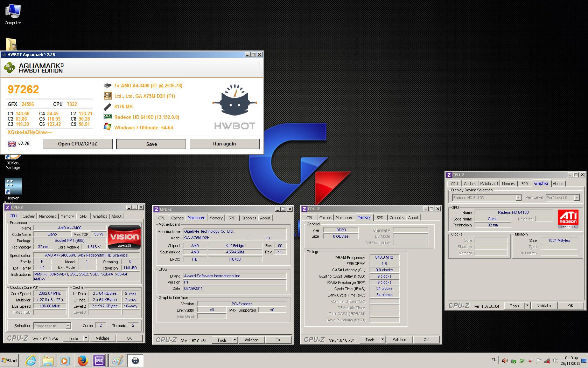Open the Start menu

[9, 360]
